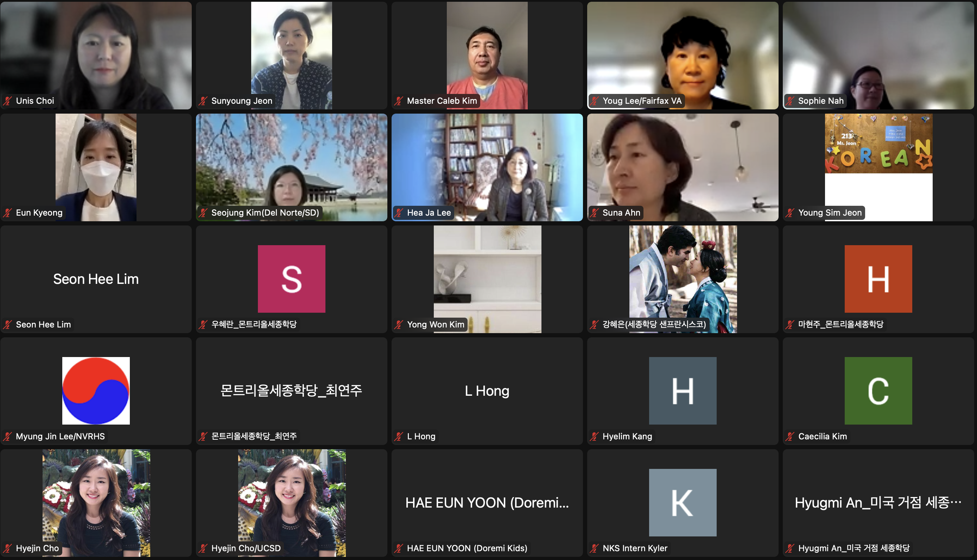
Task: Click muted mic icon beside NKS Intern Kyler
Action: 594,548
